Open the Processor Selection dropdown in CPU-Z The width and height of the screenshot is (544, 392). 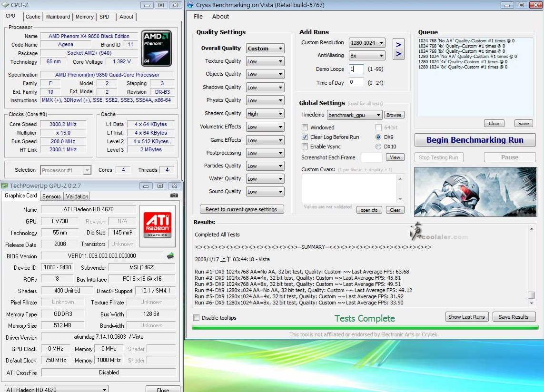coord(66,170)
